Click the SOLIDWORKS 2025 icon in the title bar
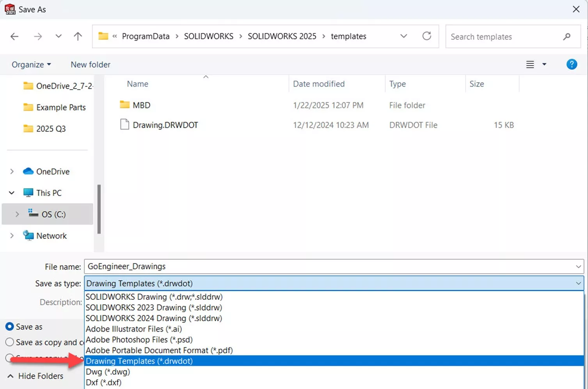 pos(9,9)
